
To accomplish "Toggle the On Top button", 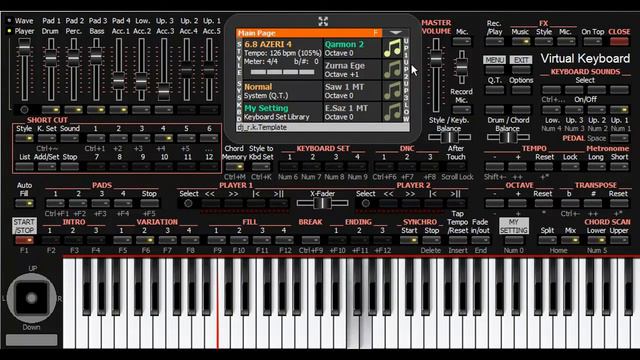I will pyautogui.click(x=592, y=41).
